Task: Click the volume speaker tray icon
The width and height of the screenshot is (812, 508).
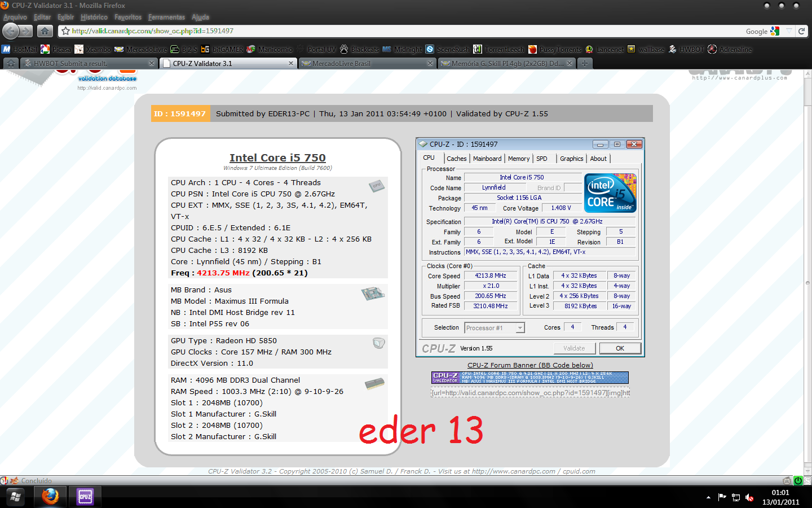Action: pyautogui.click(x=749, y=497)
